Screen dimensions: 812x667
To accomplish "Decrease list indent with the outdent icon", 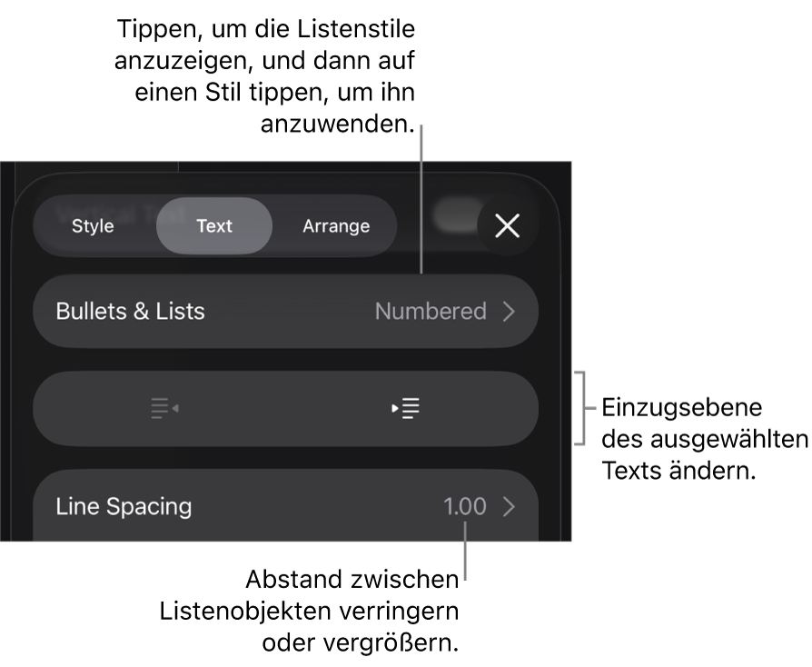I will (x=164, y=409).
